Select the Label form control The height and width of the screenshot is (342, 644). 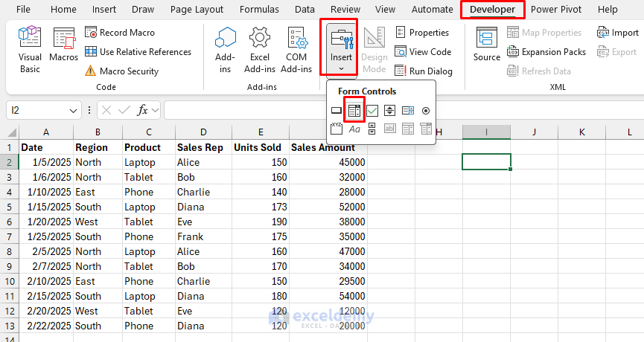pos(354,129)
